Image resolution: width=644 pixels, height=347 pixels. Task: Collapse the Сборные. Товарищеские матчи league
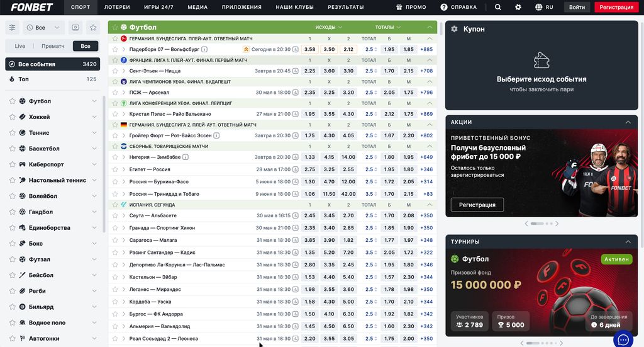[430, 146]
